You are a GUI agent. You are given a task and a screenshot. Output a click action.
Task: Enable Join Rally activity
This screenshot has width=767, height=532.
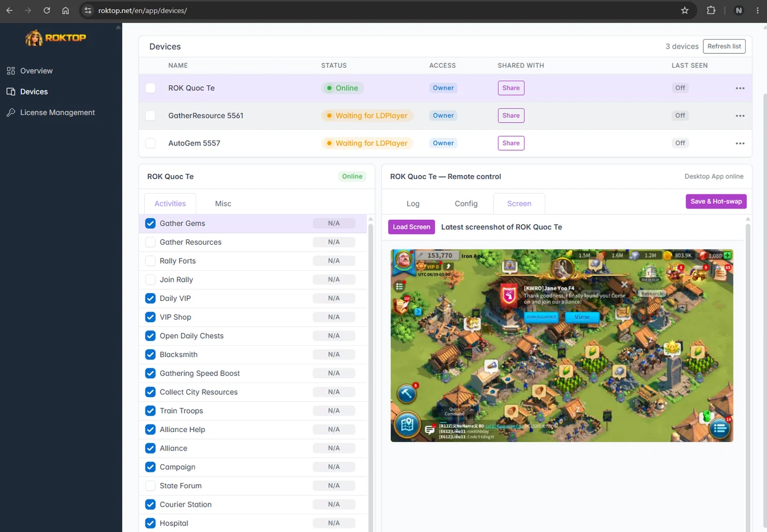[150, 280]
